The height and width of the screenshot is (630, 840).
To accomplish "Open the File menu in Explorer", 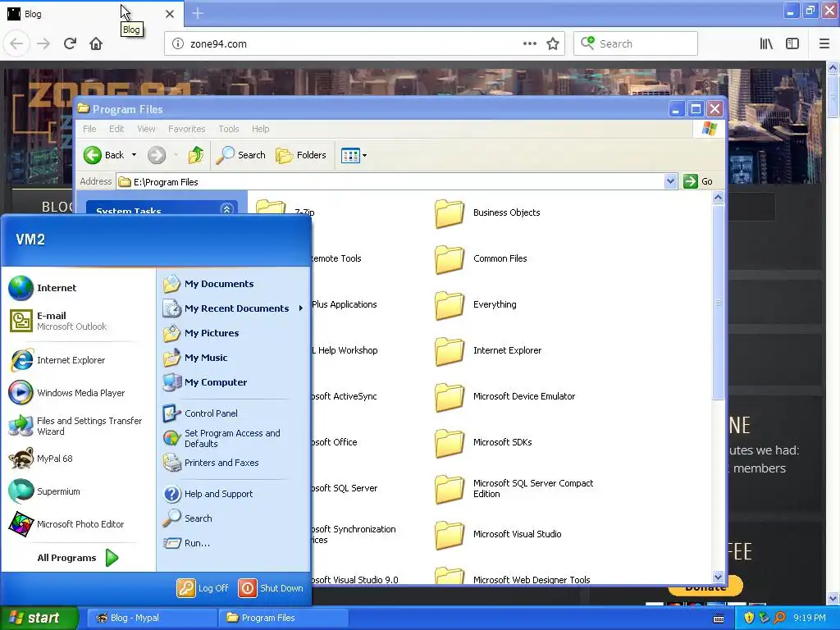I will (89, 129).
